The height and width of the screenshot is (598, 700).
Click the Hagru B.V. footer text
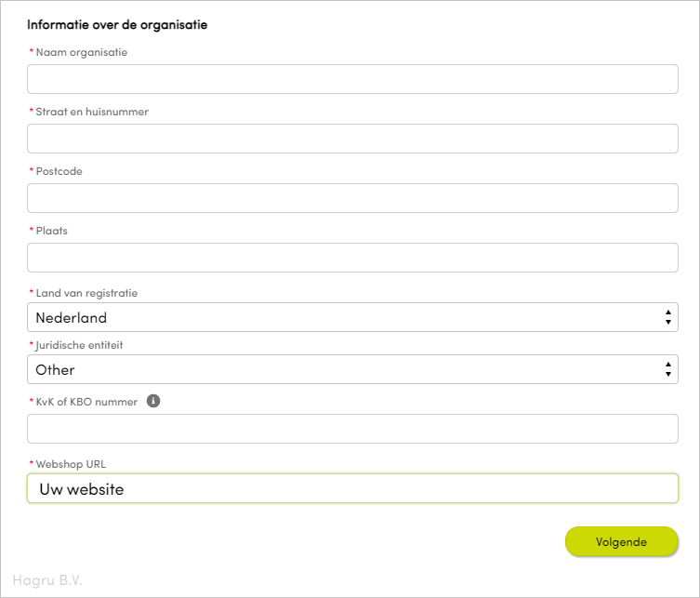47,579
